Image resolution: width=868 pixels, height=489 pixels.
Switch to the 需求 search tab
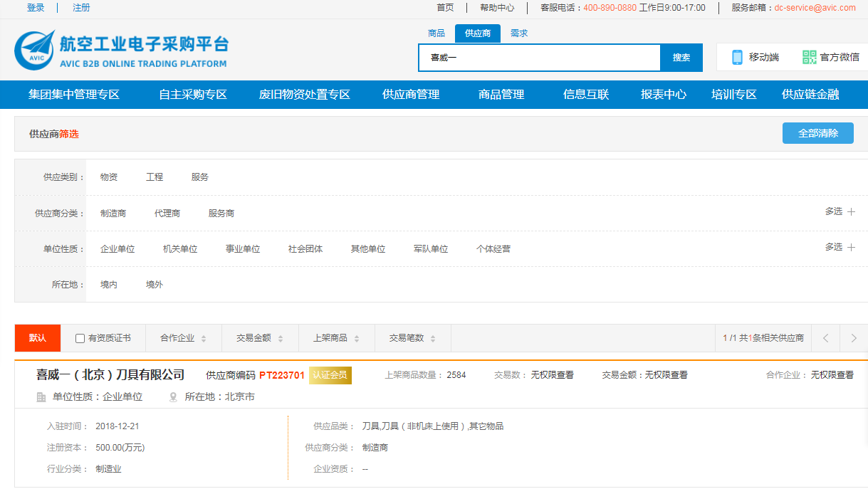point(519,33)
